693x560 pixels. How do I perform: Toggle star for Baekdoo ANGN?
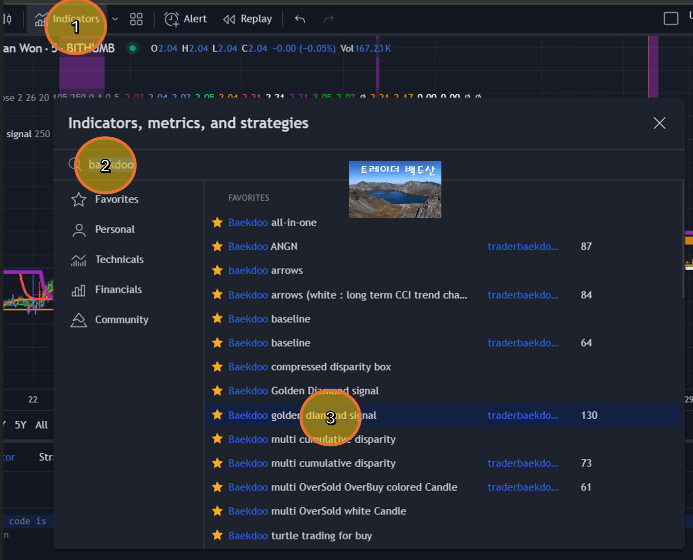click(217, 246)
